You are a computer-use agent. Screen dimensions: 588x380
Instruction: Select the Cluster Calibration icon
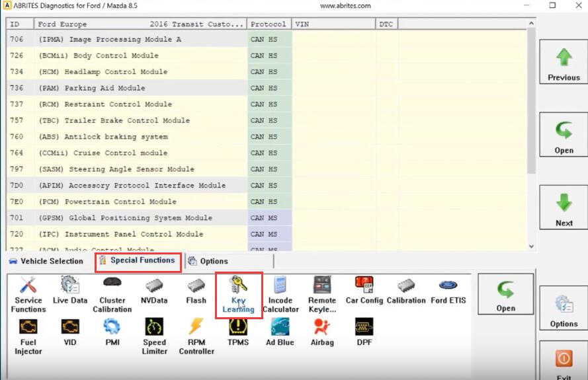(112, 295)
